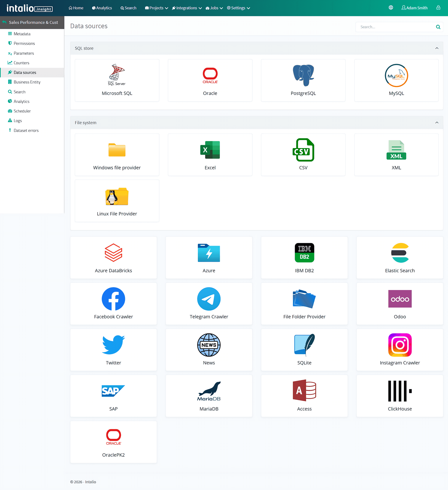
Task: Open Parameters in sidebar
Action: (x=32, y=53)
